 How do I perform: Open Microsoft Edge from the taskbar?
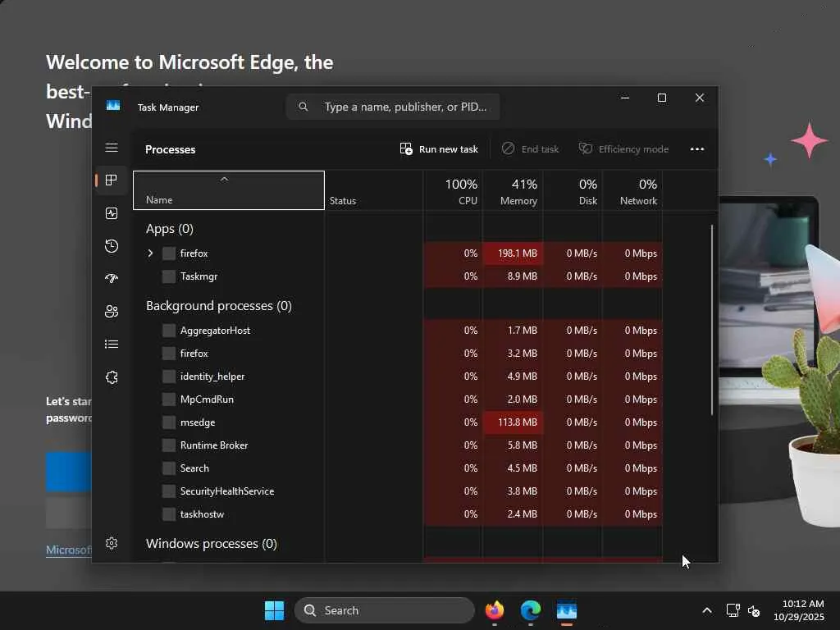click(x=531, y=610)
